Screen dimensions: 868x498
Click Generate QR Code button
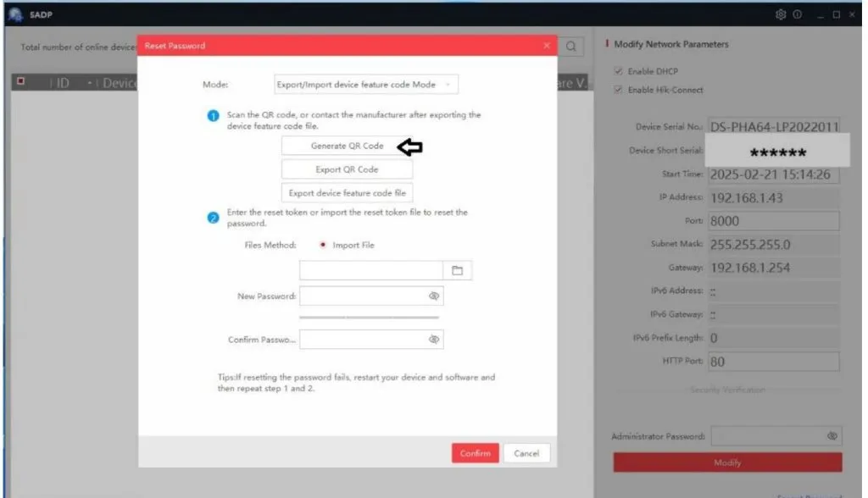click(x=347, y=146)
